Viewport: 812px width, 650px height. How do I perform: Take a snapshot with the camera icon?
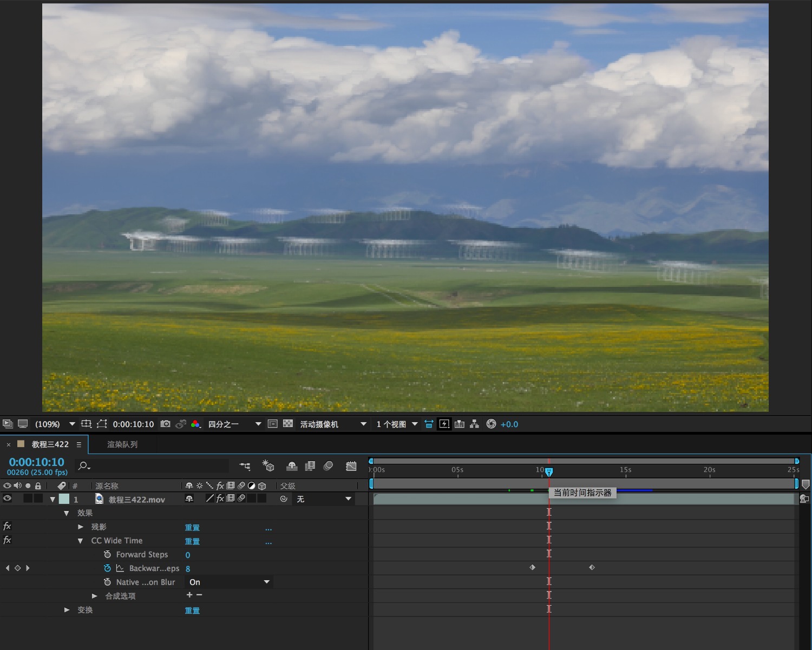[166, 424]
